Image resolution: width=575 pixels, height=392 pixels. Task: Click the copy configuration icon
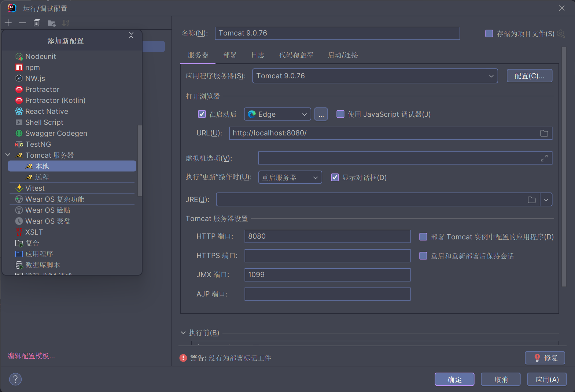click(37, 23)
